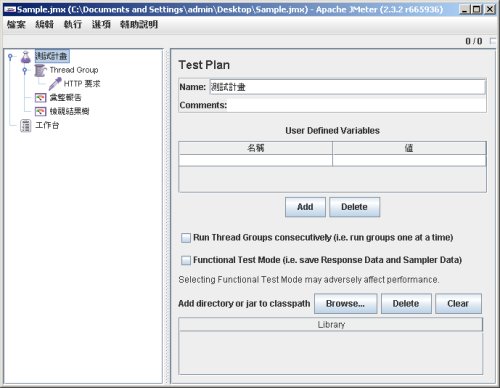
Task: Enable Run Thread Groups consecutively checkbox
Action: click(x=186, y=238)
